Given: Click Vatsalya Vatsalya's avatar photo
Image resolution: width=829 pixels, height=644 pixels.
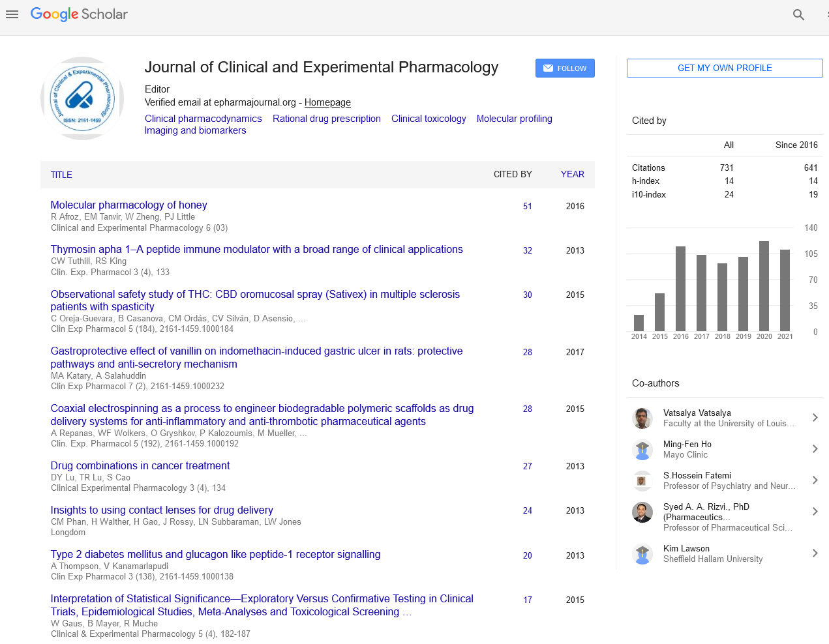Looking at the screenshot, I should (x=642, y=418).
